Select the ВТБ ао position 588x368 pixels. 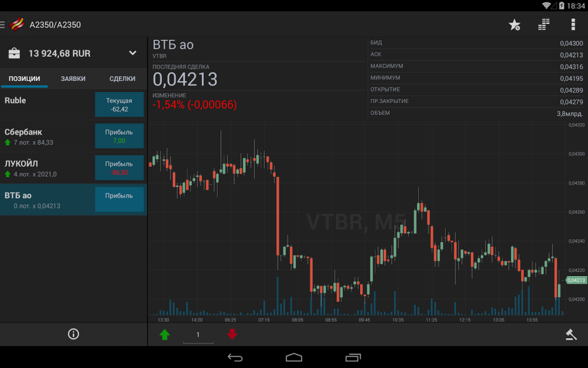click(73, 200)
